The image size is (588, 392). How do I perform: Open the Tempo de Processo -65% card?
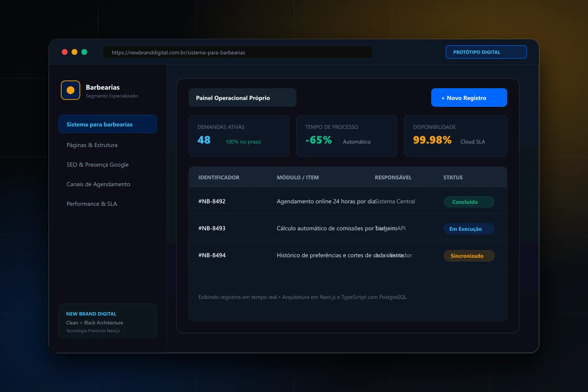346,136
